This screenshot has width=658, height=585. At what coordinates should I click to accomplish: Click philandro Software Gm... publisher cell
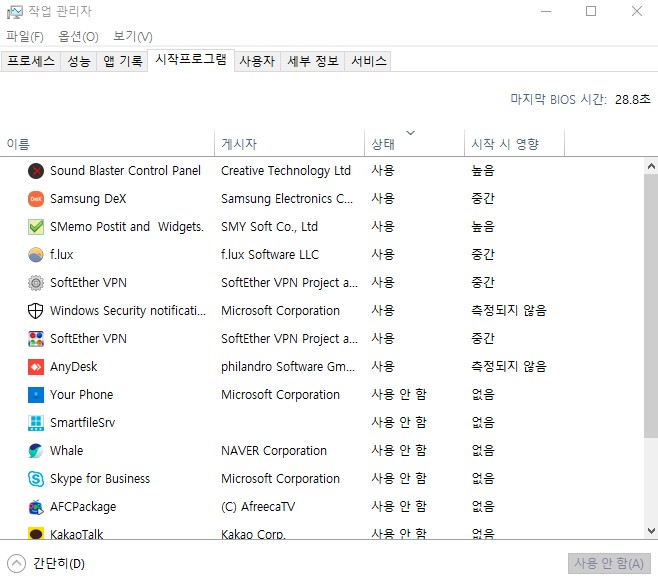288,367
